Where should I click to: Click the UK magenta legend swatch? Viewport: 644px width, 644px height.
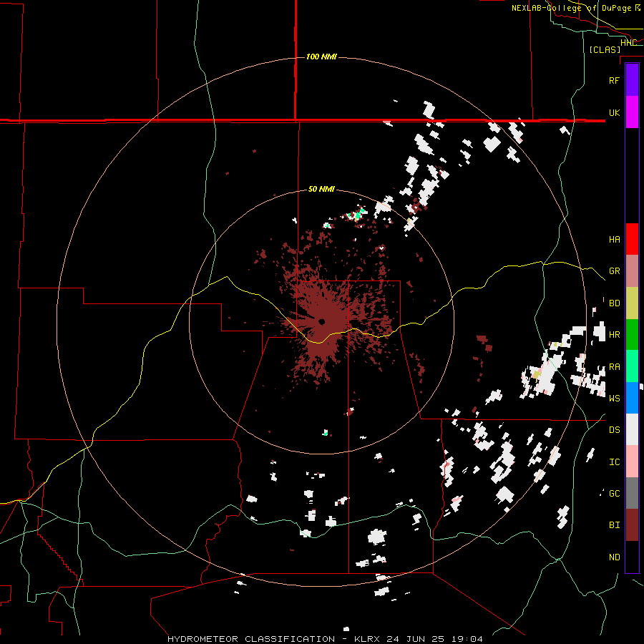(632, 112)
